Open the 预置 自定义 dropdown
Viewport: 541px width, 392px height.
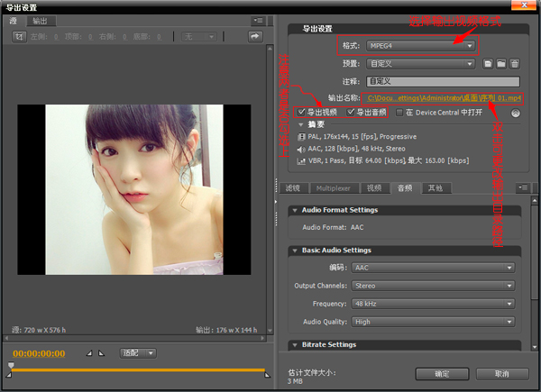click(x=420, y=64)
